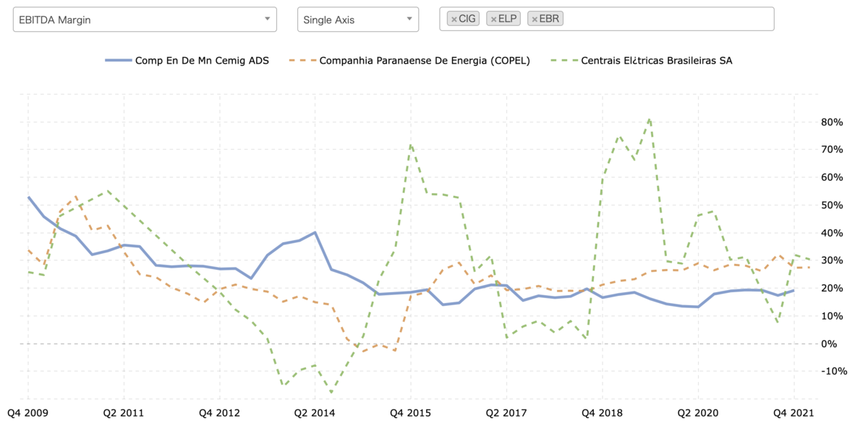The image size is (868, 434).
Task: Click the green dashed Centrais legend swatch
Action: pyautogui.click(x=563, y=61)
